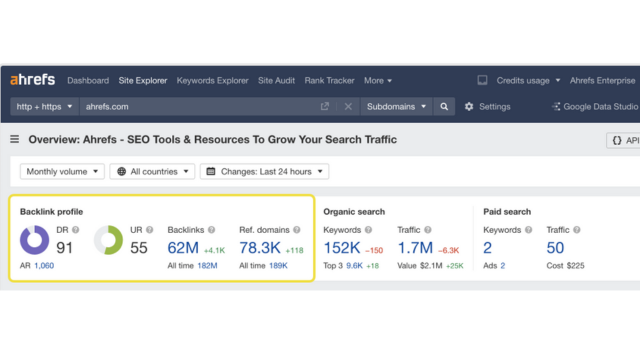Open Backlinks 62M value
The height and width of the screenshot is (360, 640).
tap(183, 248)
